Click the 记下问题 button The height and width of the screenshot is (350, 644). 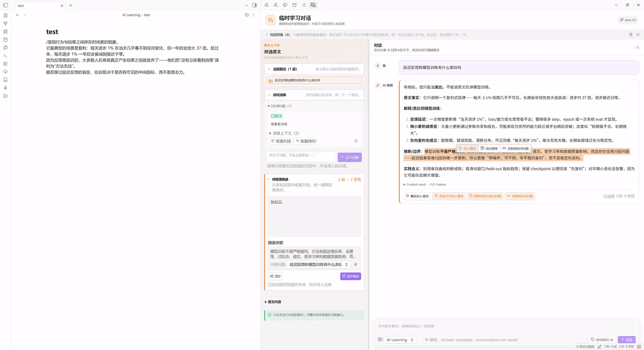(350, 157)
